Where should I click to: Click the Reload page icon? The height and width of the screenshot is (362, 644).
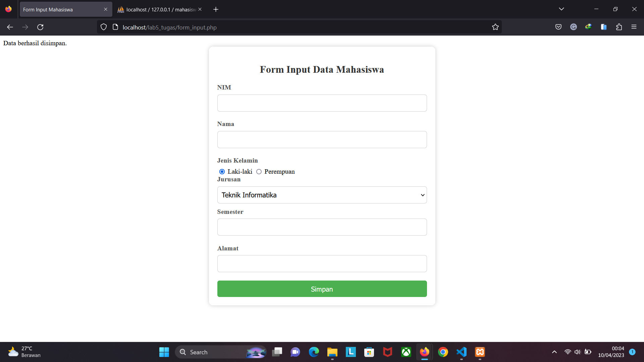[x=40, y=27]
